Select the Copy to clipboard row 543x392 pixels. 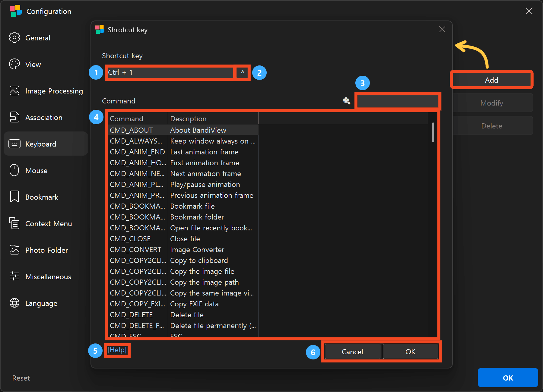coord(183,261)
